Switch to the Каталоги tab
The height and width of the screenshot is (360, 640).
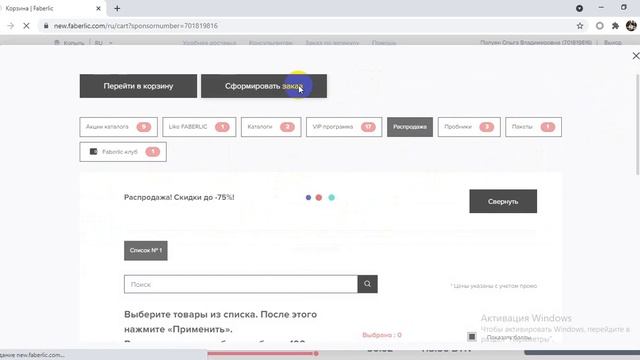(271, 127)
